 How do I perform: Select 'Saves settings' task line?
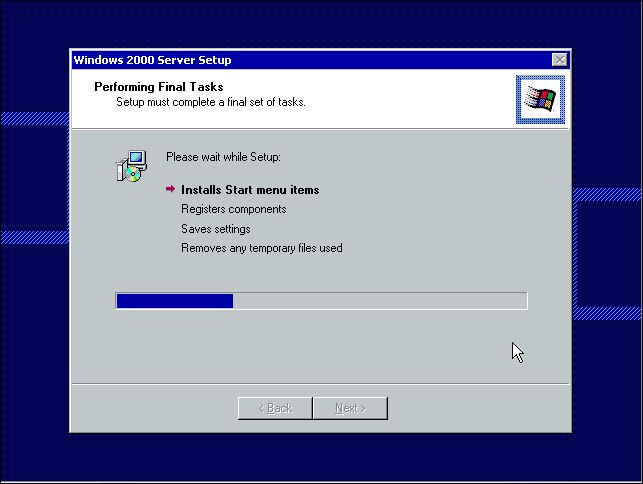coord(216,229)
